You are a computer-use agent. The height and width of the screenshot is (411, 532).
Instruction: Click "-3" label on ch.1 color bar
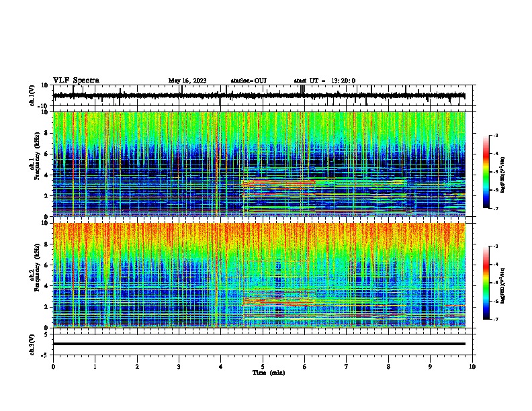(x=496, y=135)
